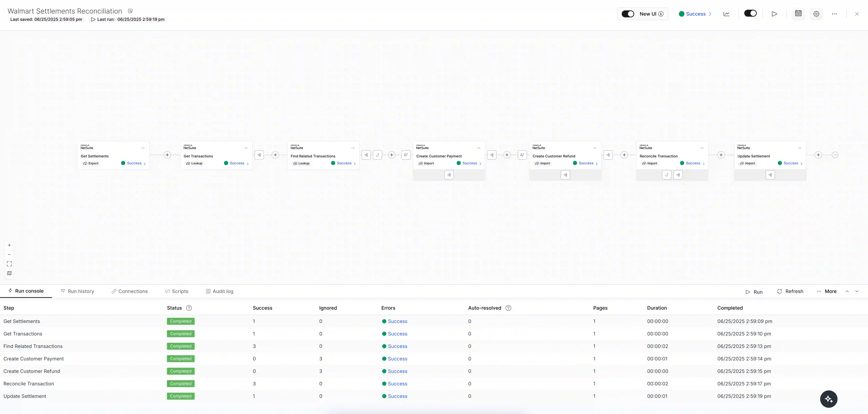The height and width of the screenshot is (414, 868).
Task: Click the Auto-resolved column help icon
Action: (x=509, y=308)
